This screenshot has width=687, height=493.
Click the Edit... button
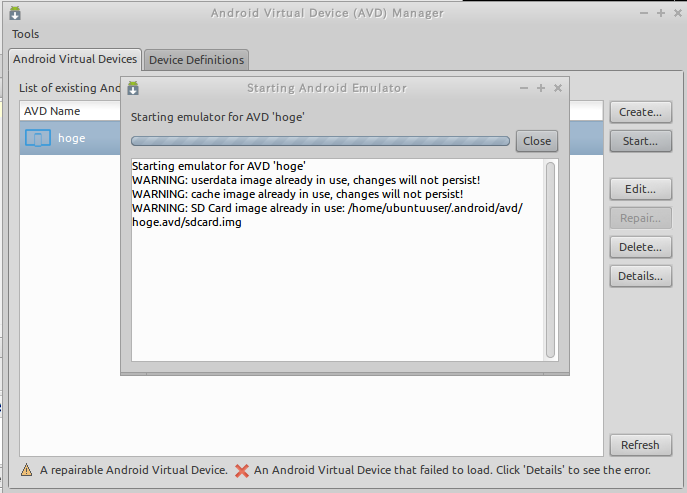pyautogui.click(x=640, y=189)
